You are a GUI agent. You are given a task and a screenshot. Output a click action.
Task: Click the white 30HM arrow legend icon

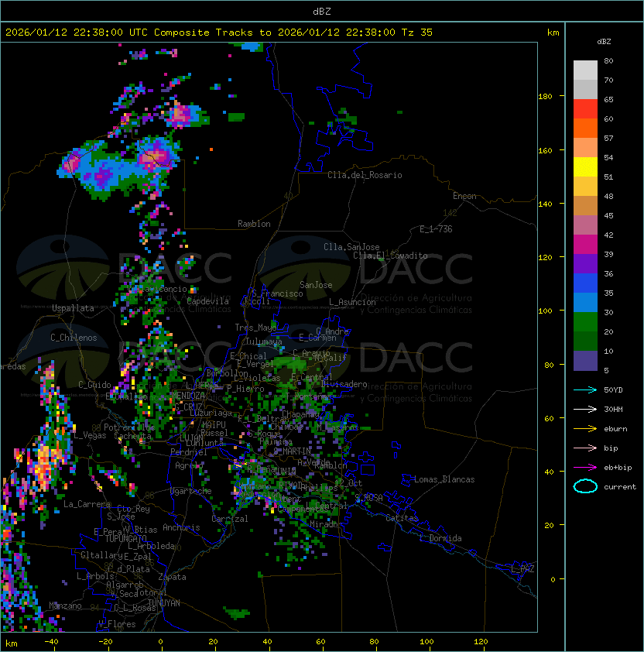tap(585, 409)
